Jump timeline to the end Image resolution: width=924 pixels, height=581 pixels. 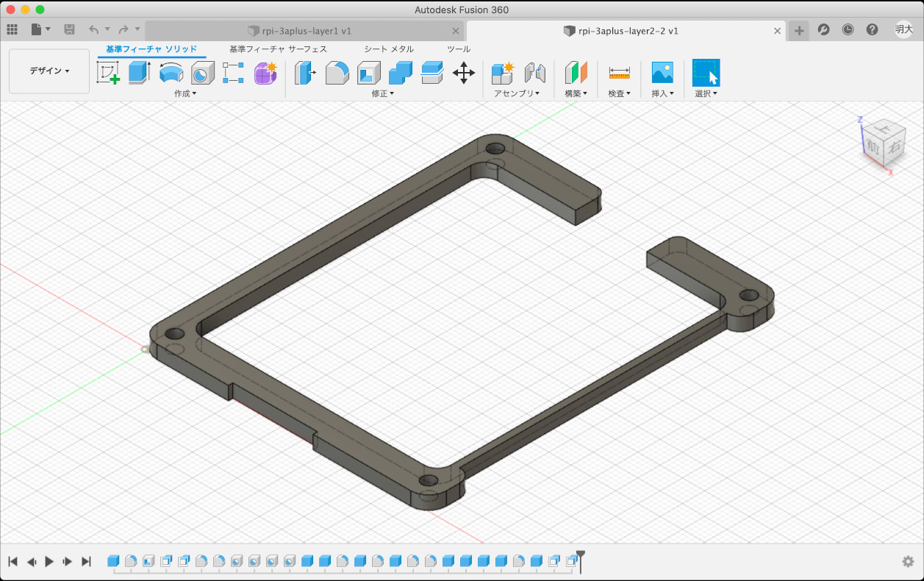pos(86,561)
